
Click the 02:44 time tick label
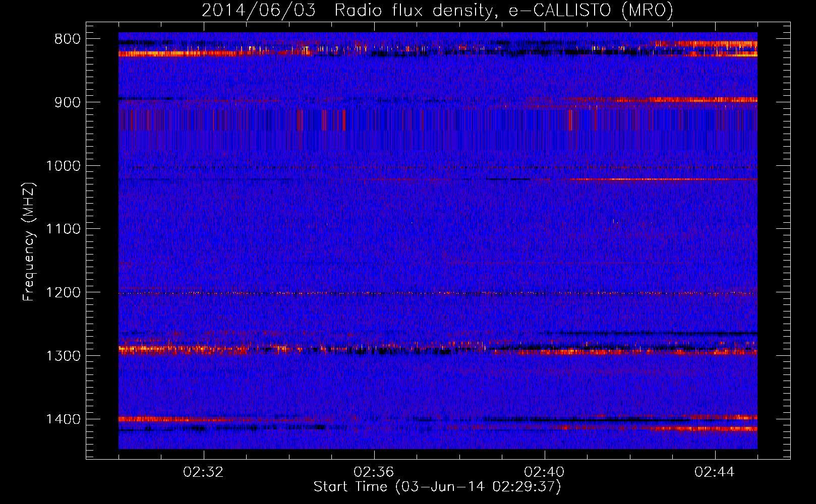click(715, 472)
